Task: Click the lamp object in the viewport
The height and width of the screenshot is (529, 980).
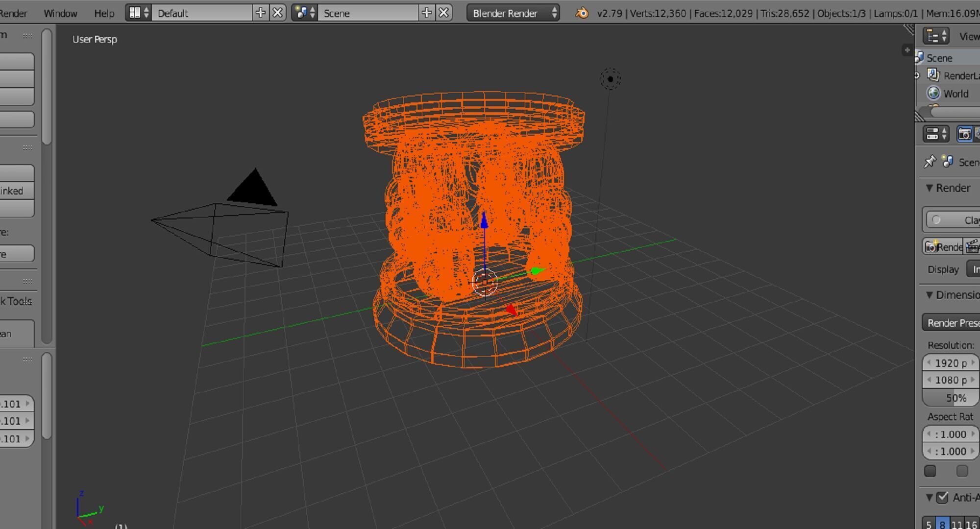Action: pyautogui.click(x=610, y=79)
